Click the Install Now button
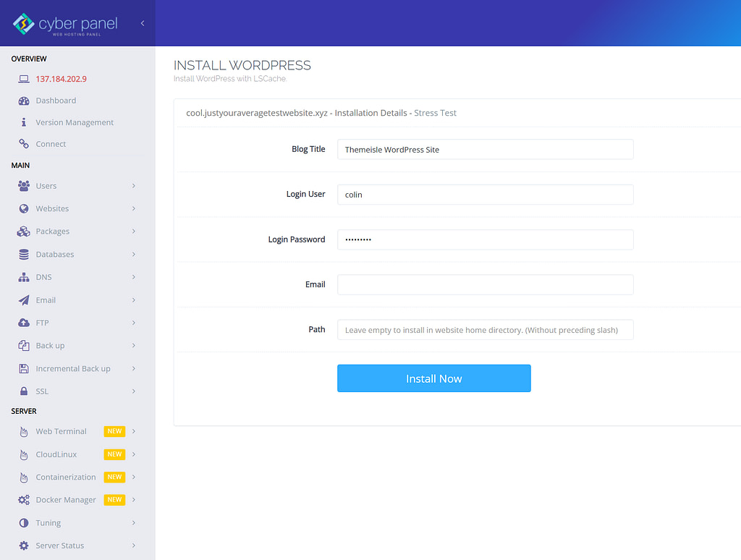The height and width of the screenshot is (560, 741). coord(433,378)
